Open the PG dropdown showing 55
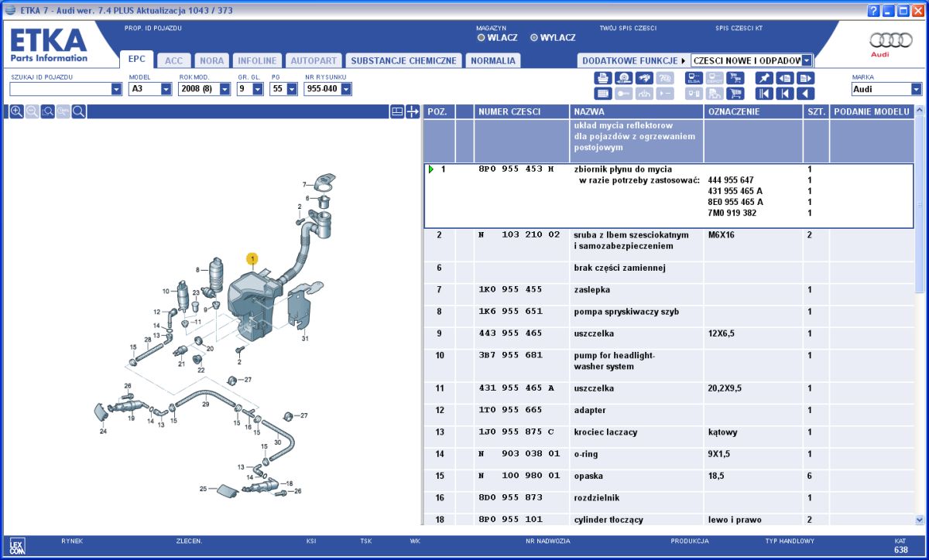This screenshot has height=560, width=929. tap(292, 89)
